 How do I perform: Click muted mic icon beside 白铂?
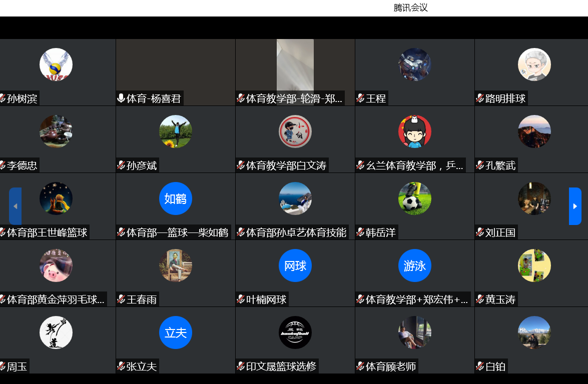[480, 366]
